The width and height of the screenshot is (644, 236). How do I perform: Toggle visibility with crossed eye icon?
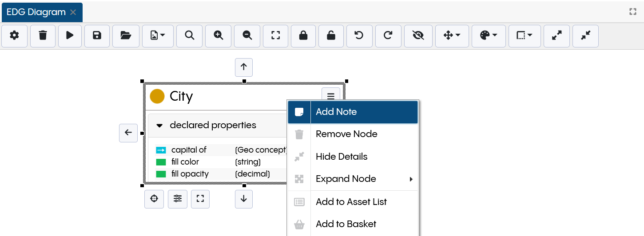[x=418, y=35]
